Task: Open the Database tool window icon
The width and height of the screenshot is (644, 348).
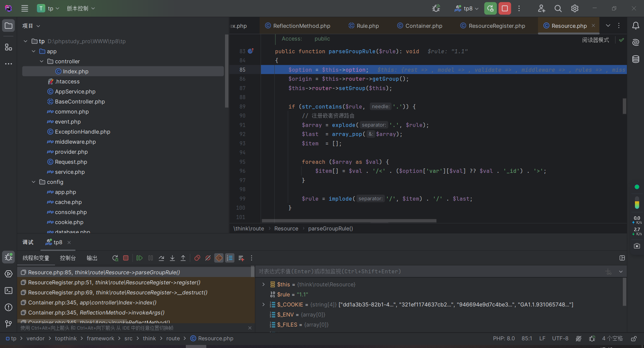Action: coord(636,59)
